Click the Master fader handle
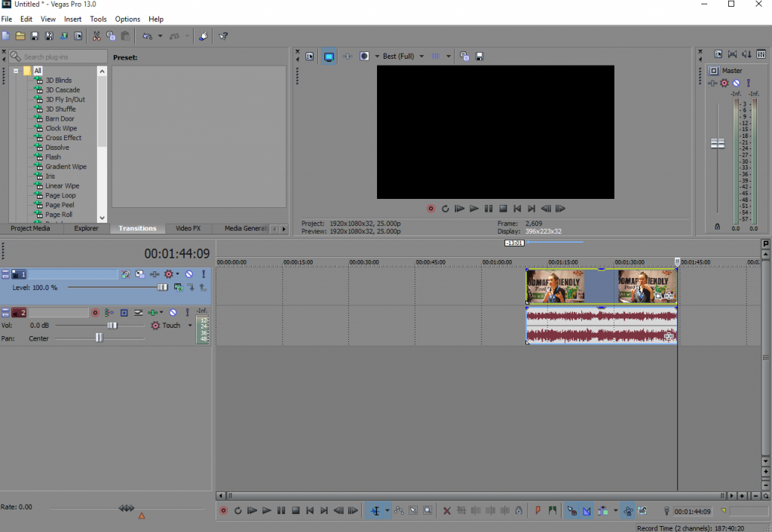 (x=718, y=144)
